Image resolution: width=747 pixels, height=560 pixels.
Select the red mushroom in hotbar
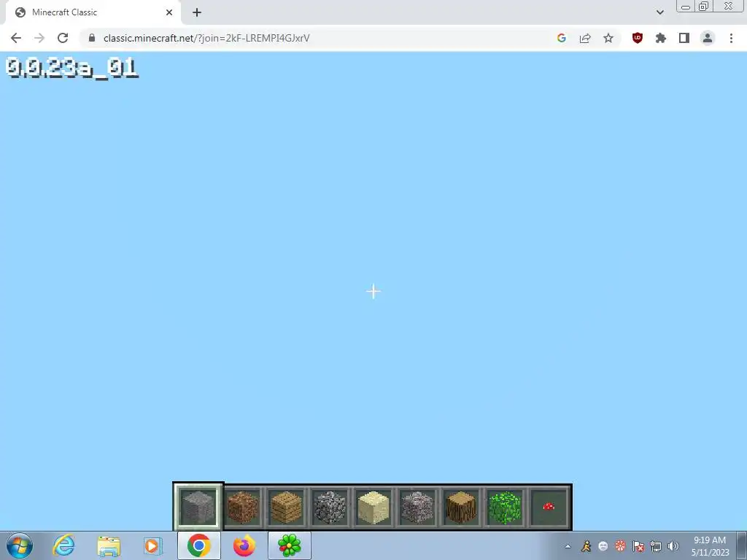point(549,507)
